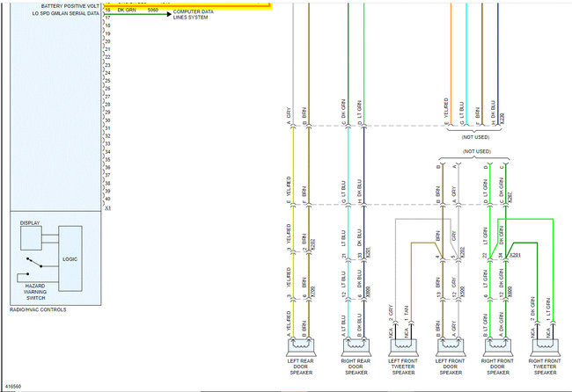Select the DISPLAY block in Radio/HVAC Controls
Screen dimensions: 572x392
tap(31, 238)
